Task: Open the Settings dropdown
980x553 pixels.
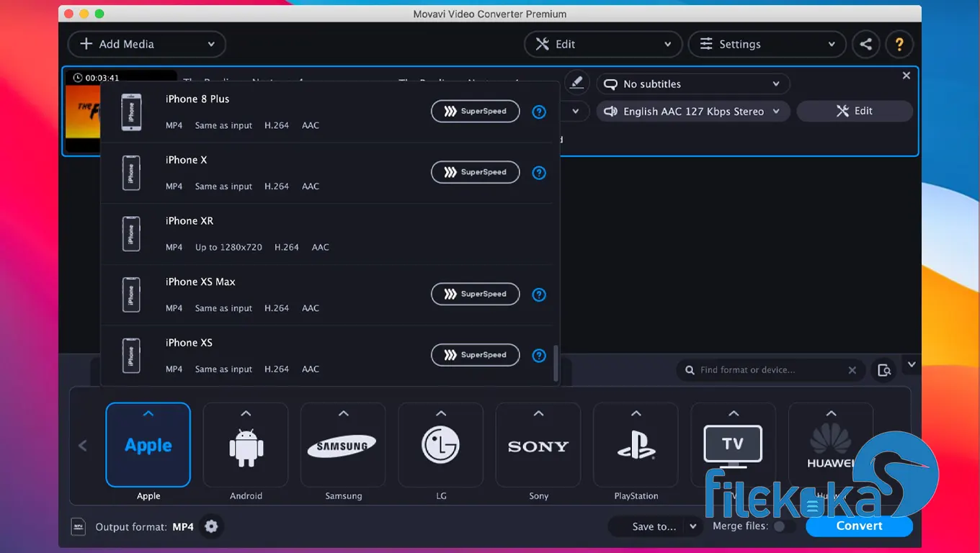Action: point(767,44)
